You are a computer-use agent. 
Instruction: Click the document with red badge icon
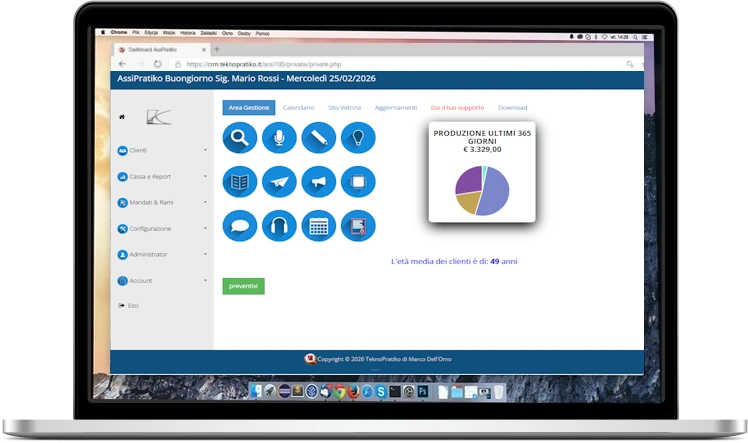coord(358,226)
